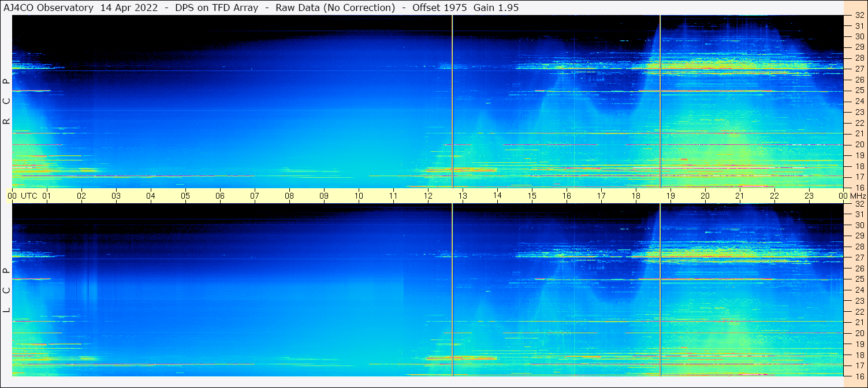The height and width of the screenshot is (388, 868).
Task: Click the AJ4CO Observatory title text
Action: click(49, 8)
